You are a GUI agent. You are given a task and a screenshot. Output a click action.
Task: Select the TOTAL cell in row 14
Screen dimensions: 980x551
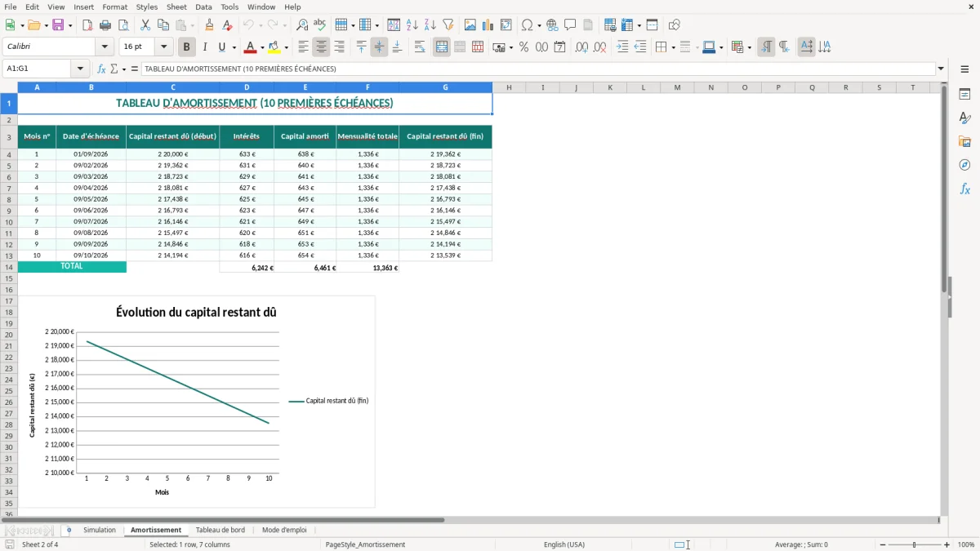pos(72,266)
